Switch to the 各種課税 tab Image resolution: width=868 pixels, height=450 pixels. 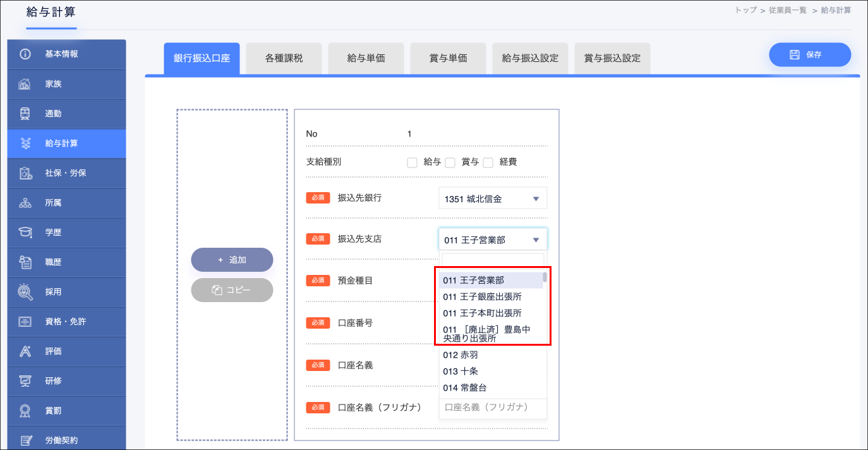pyautogui.click(x=284, y=58)
